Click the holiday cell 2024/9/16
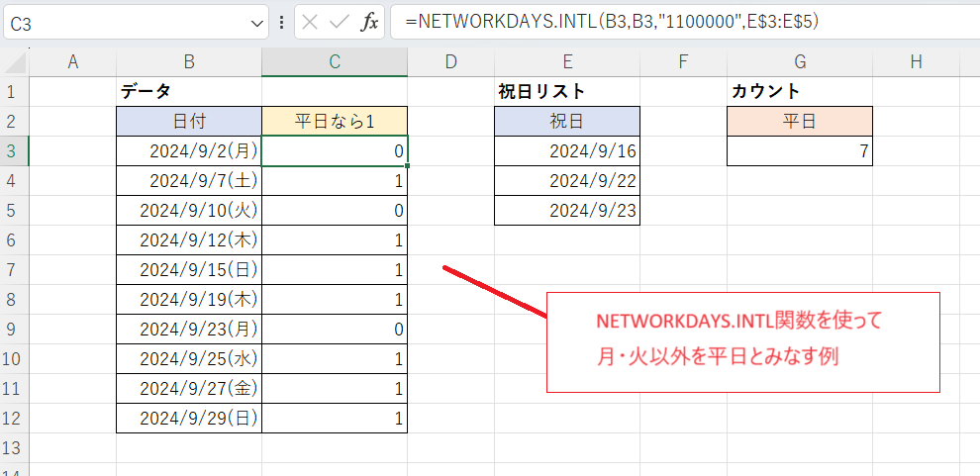The height and width of the screenshot is (476, 980). coord(567,151)
